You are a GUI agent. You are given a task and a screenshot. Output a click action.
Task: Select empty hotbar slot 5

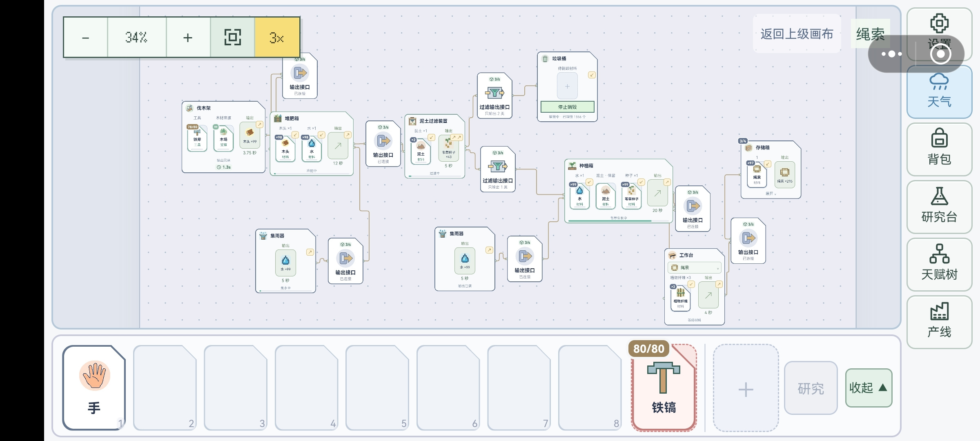coord(377,388)
